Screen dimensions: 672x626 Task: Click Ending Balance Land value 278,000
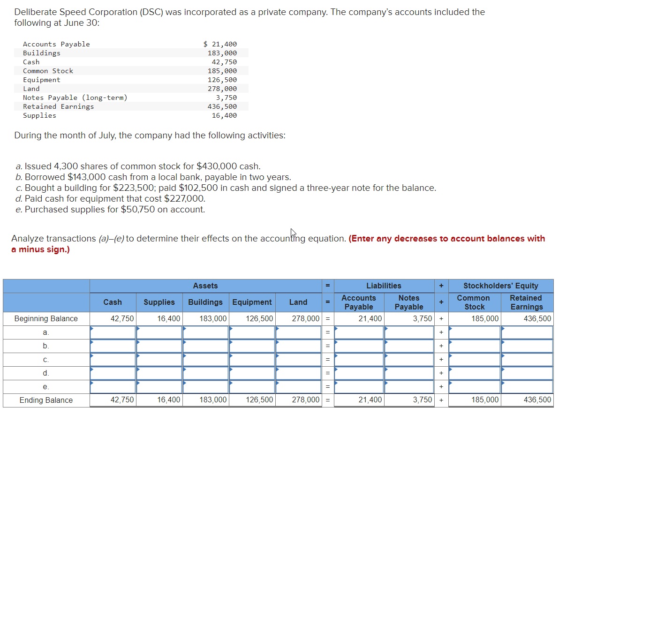coord(306,400)
